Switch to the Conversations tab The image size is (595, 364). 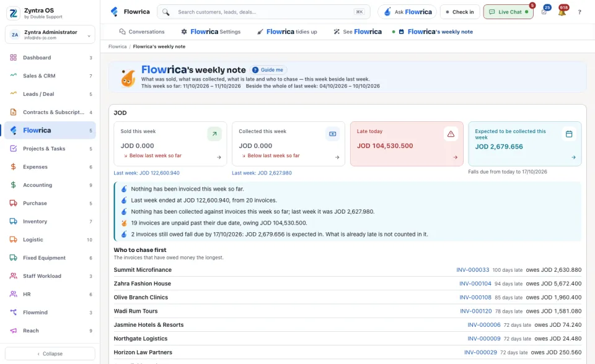click(x=141, y=32)
